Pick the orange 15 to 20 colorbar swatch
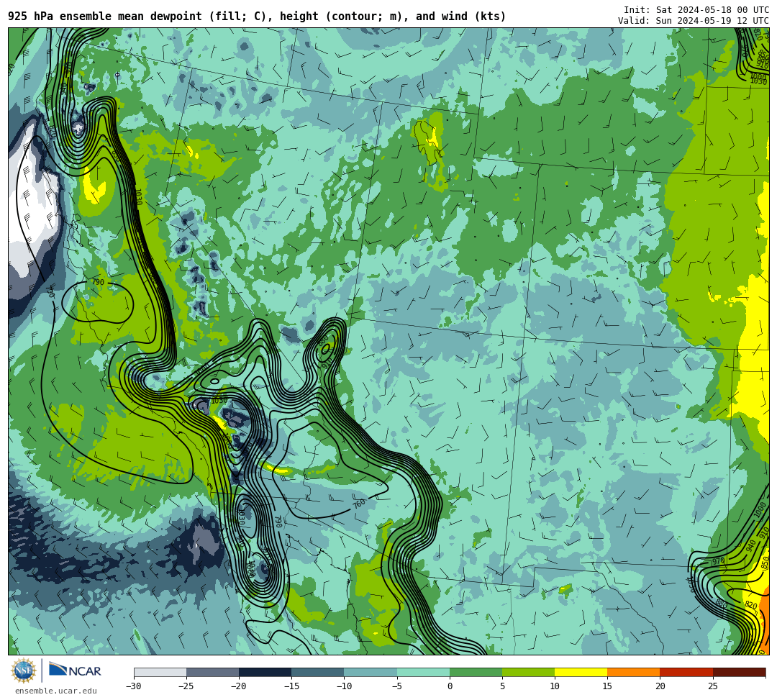Screen dimensions: 777x700 (634, 672)
